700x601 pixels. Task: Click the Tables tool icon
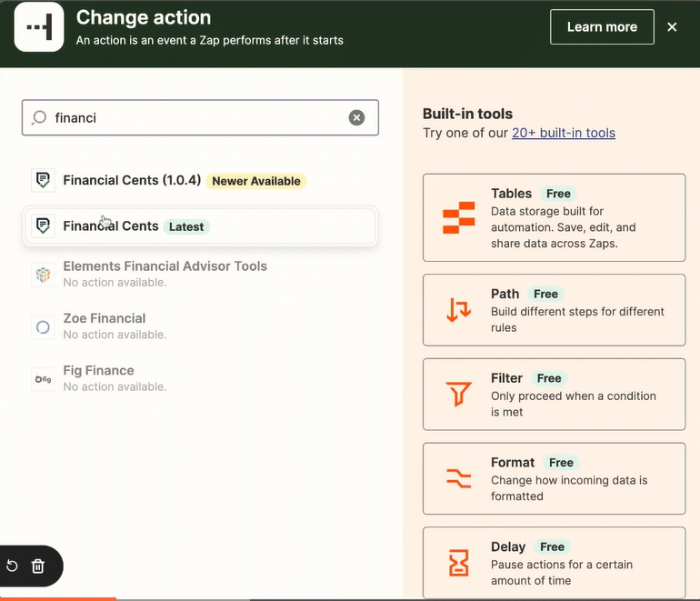click(458, 217)
